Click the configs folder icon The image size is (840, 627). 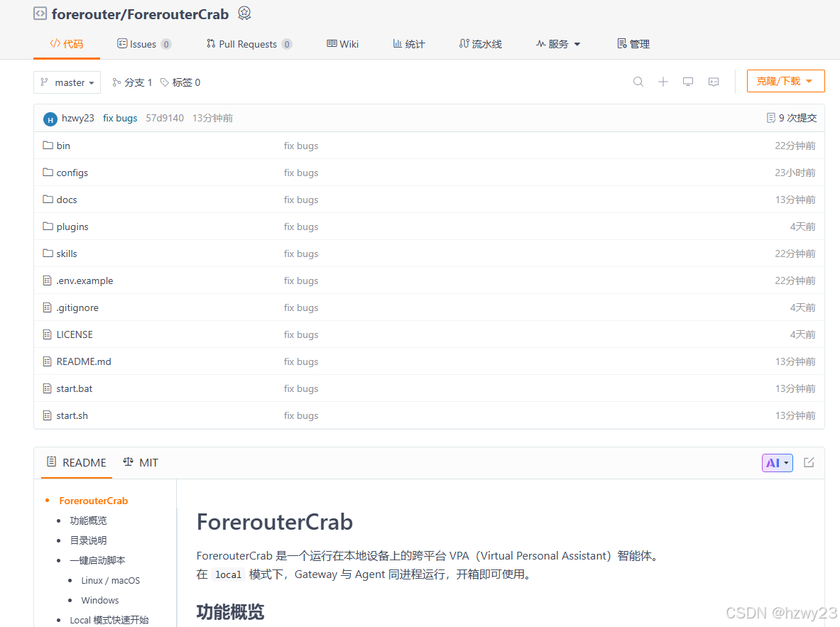[x=48, y=173]
